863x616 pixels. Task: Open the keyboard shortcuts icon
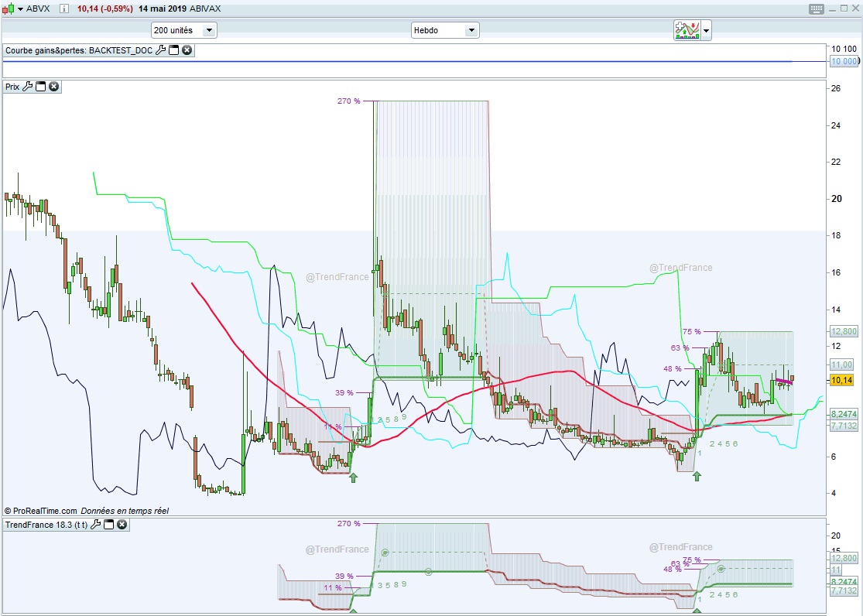[x=817, y=9]
